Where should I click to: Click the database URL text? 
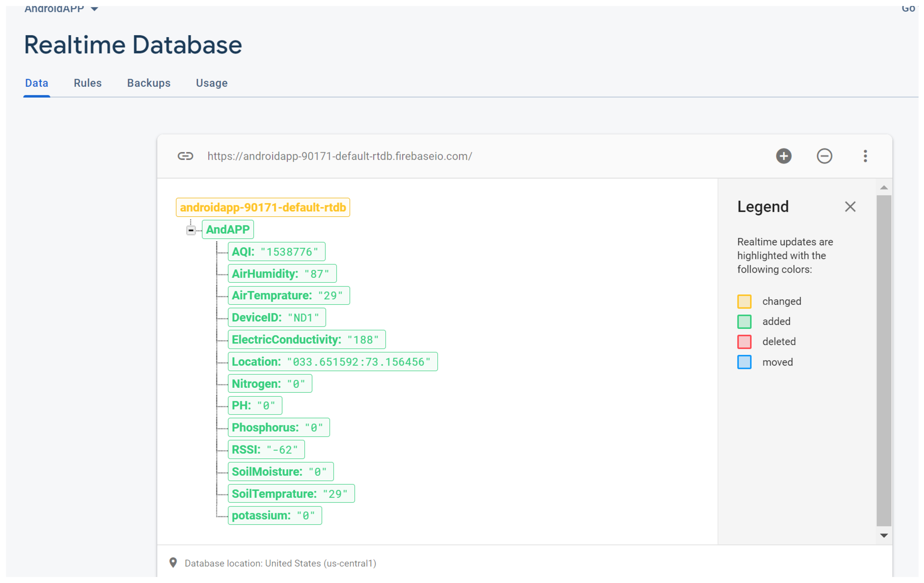pyautogui.click(x=340, y=156)
